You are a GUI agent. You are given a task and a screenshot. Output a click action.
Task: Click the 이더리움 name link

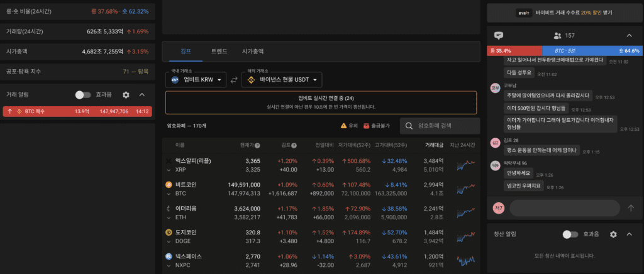186,209
